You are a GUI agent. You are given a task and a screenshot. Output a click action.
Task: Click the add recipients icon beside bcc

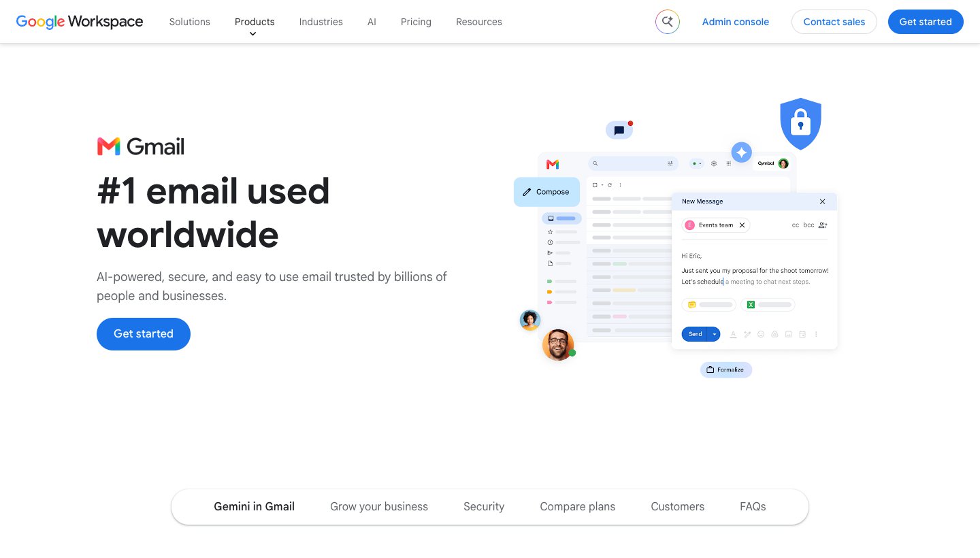click(823, 225)
